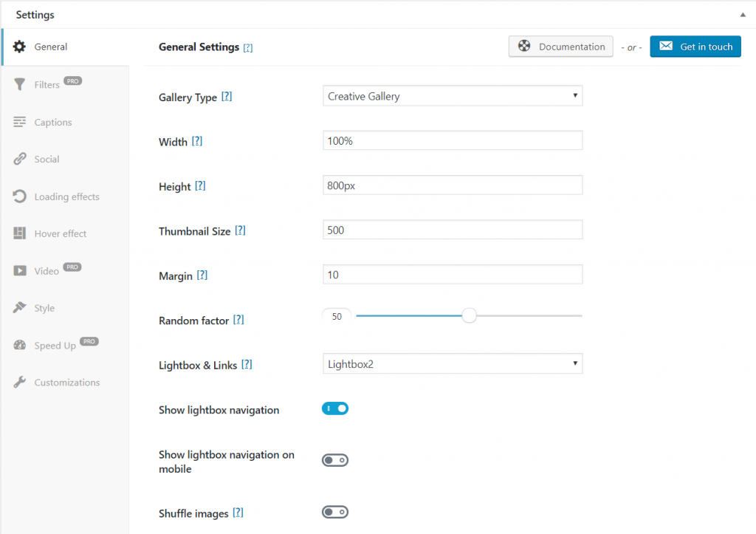The width and height of the screenshot is (756, 534).
Task: Click the Video play icon
Action: [x=20, y=270]
